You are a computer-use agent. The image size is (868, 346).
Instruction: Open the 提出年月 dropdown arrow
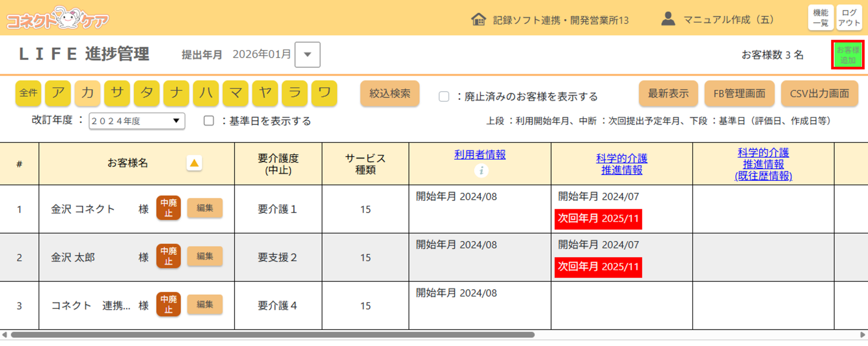click(x=307, y=55)
